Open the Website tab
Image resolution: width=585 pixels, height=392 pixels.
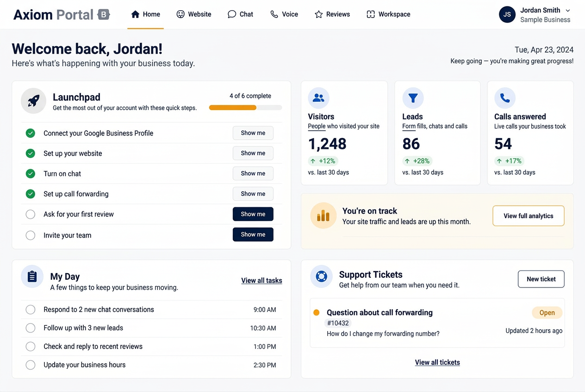(194, 14)
